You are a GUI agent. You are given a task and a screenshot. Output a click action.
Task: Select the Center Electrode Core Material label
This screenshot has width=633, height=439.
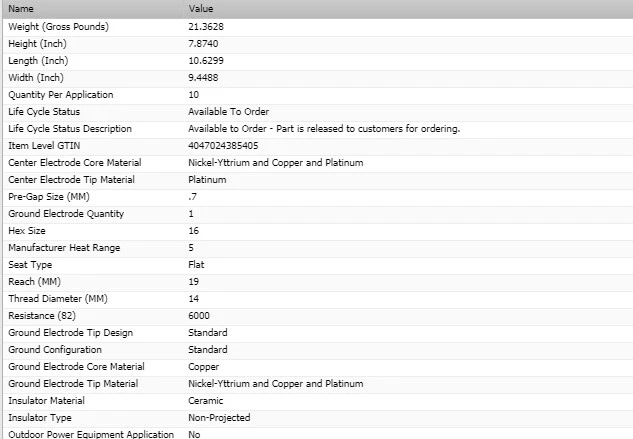coord(75,163)
